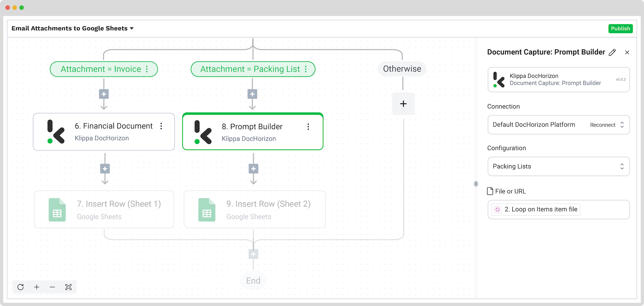The height and width of the screenshot is (306, 644).
Task: Click file icon beside File or URL
Action: coord(490,191)
